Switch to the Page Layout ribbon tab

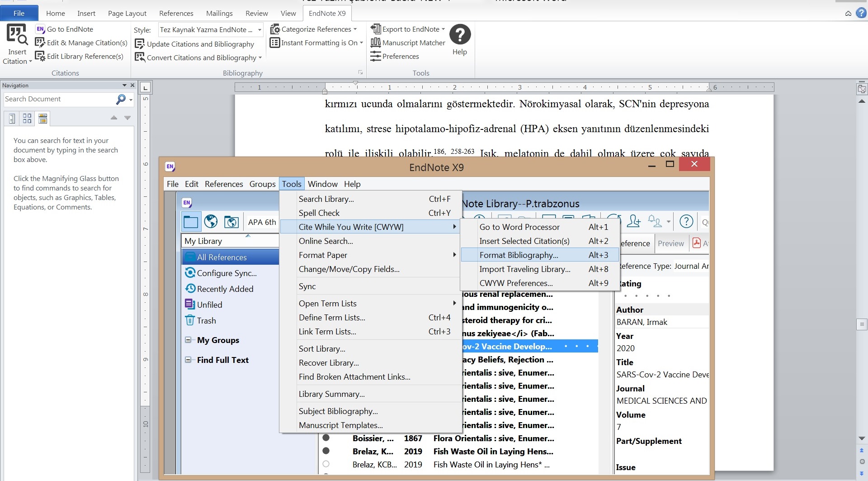point(127,13)
